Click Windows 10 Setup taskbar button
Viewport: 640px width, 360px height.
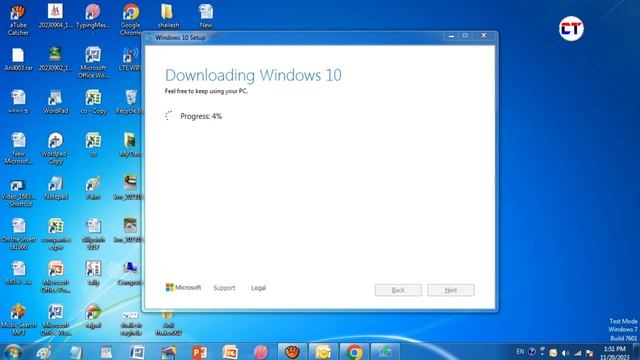[385, 351]
